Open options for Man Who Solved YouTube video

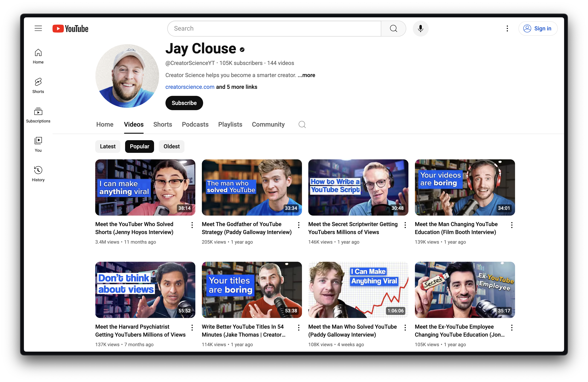click(405, 327)
